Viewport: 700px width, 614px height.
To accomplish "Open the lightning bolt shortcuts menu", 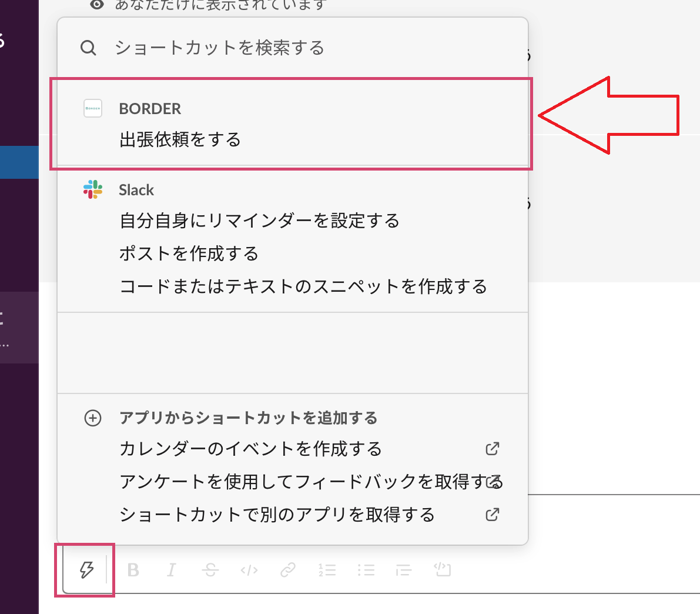I will (86, 570).
